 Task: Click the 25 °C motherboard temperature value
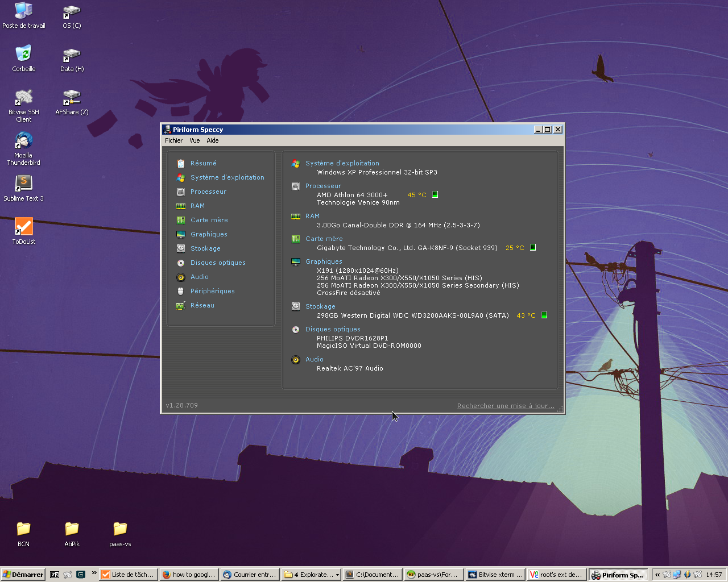[x=515, y=248]
